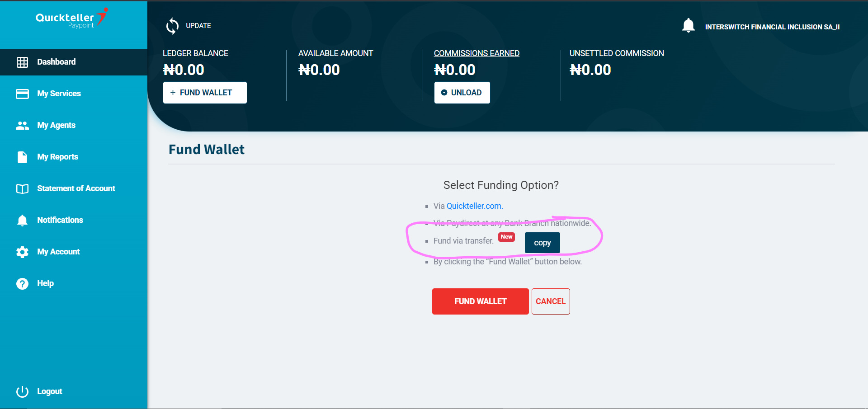Click the Notifications bell icon in sidebar
Screen dimensions: 868x409
pyautogui.click(x=22, y=220)
